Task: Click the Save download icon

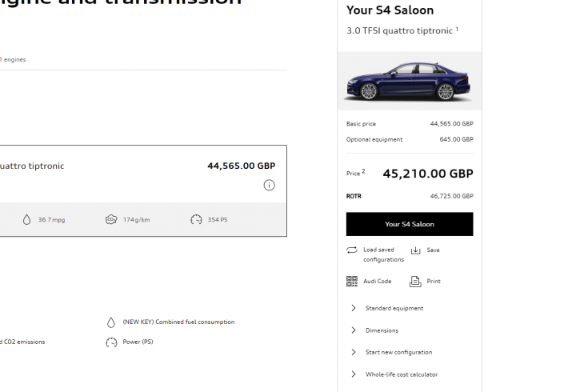Action: [415, 250]
